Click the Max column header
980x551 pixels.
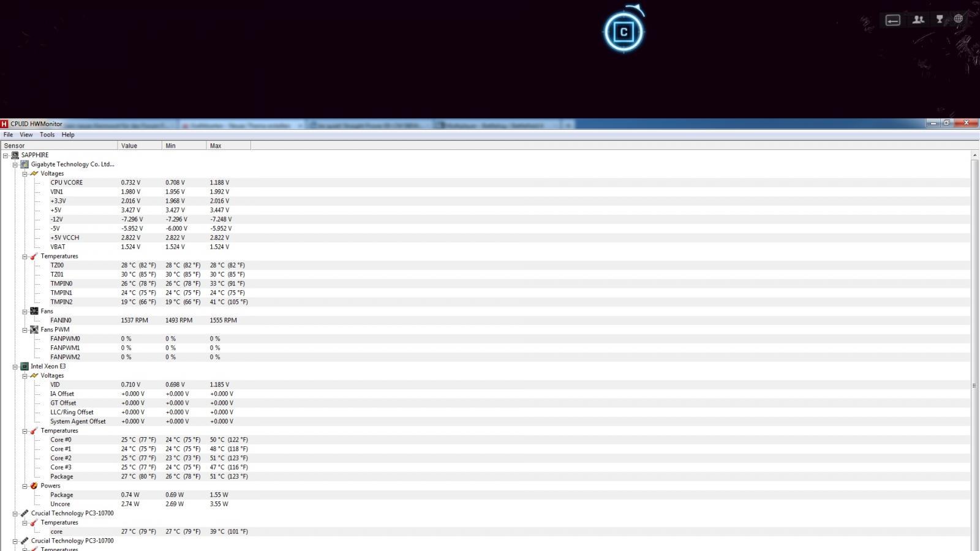(x=229, y=146)
